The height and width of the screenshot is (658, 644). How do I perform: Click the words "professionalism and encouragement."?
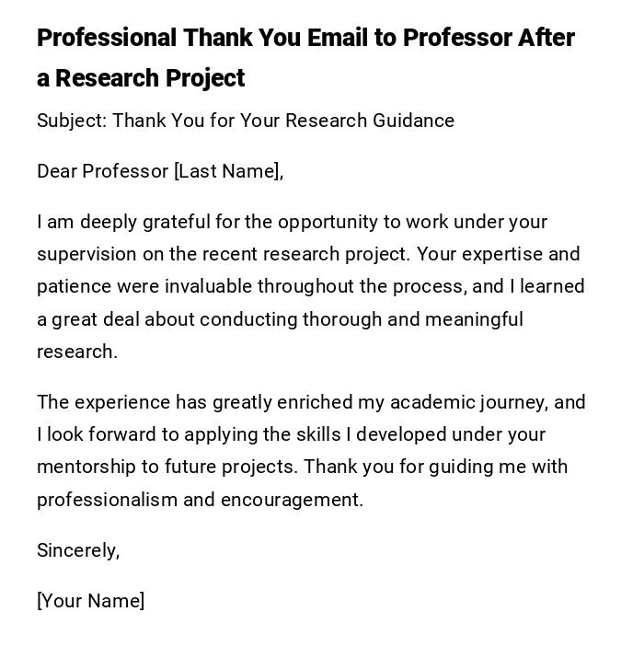point(200,500)
